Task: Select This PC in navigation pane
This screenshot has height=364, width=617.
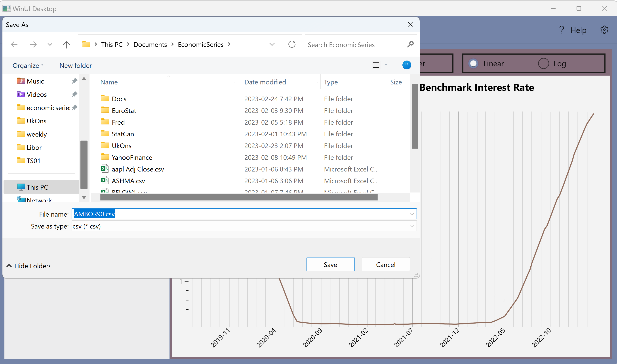Action: 37,187
